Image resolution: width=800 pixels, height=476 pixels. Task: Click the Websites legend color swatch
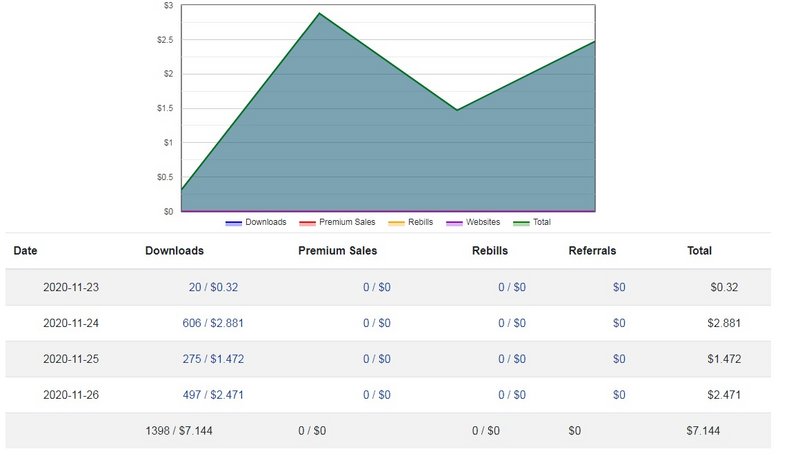pyautogui.click(x=454, y=222)
